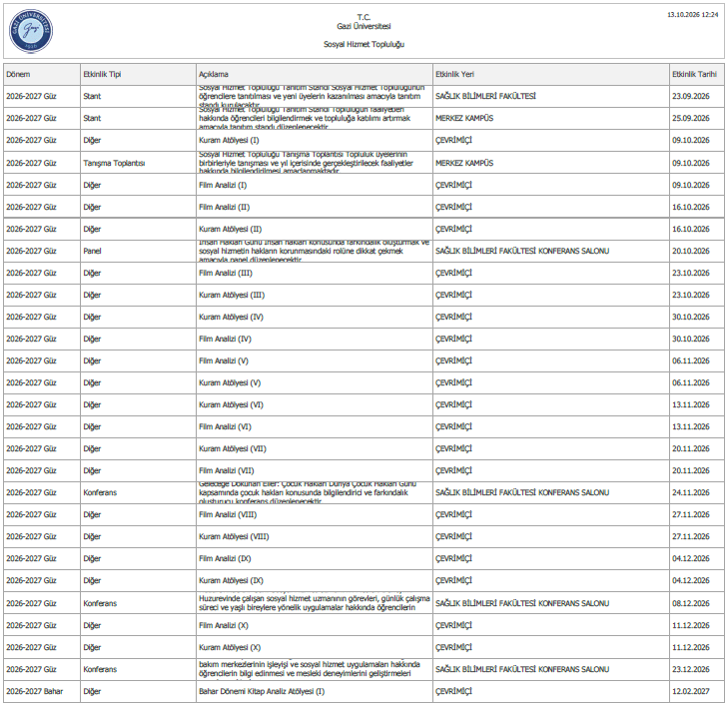728x707 pixels.
Task: Click the Gazi Üniversitesi heading text
Action: (364, 26)
